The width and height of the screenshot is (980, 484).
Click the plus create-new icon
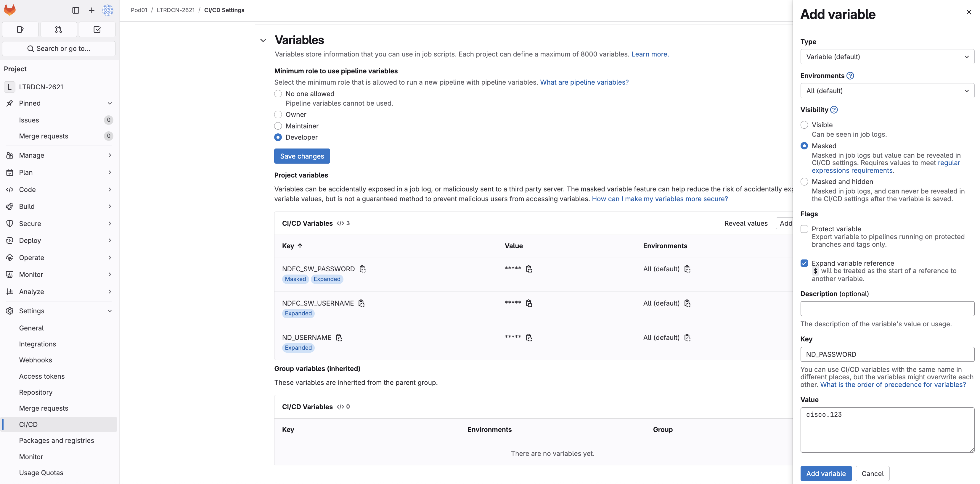click(92, 10)
